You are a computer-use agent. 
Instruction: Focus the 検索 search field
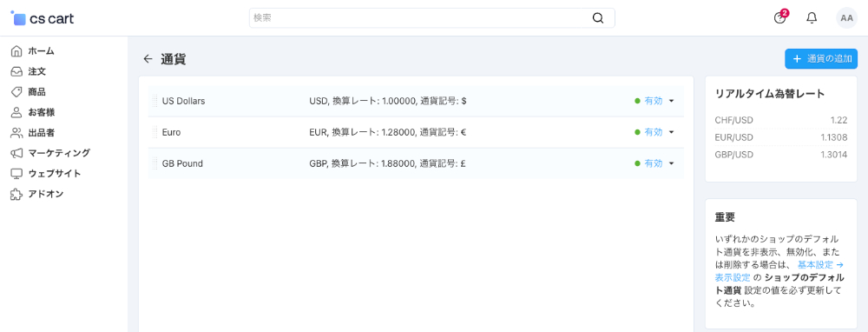431,17
